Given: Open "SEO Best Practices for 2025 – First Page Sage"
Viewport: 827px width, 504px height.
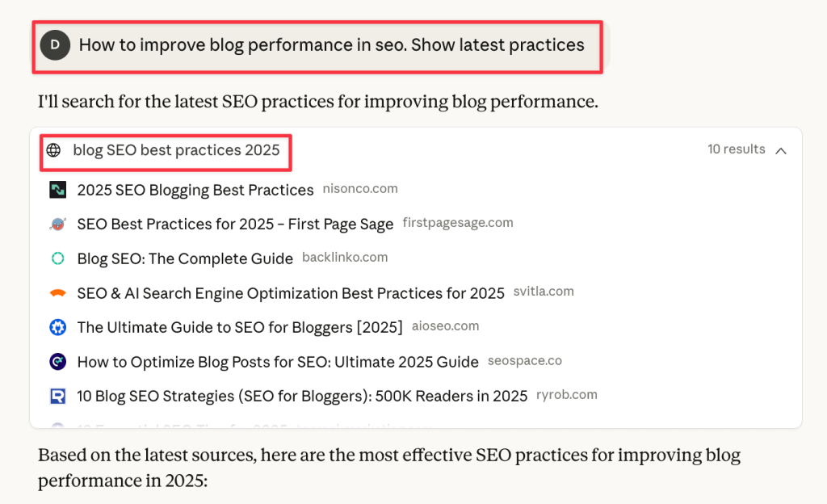Looking at the screenshot, I should [235, 225].
